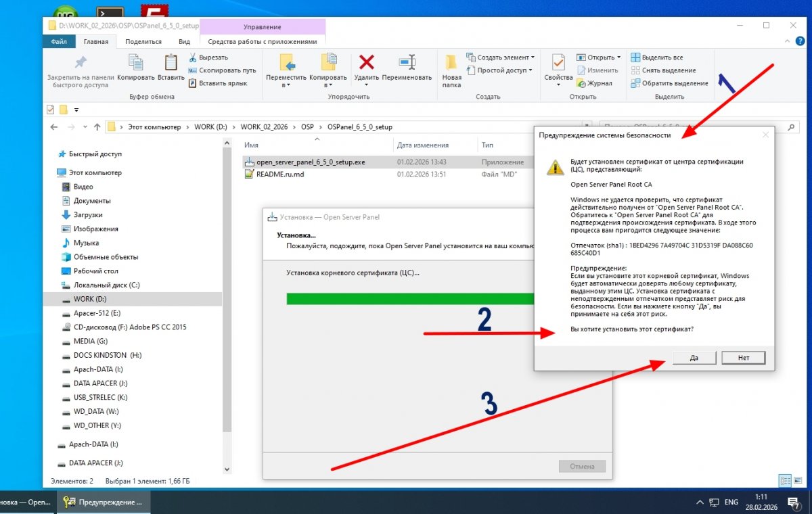The image size is (812, 514).
Task: Click the Cut (Вырезать) scissors icon
Action: pos(192,57)
